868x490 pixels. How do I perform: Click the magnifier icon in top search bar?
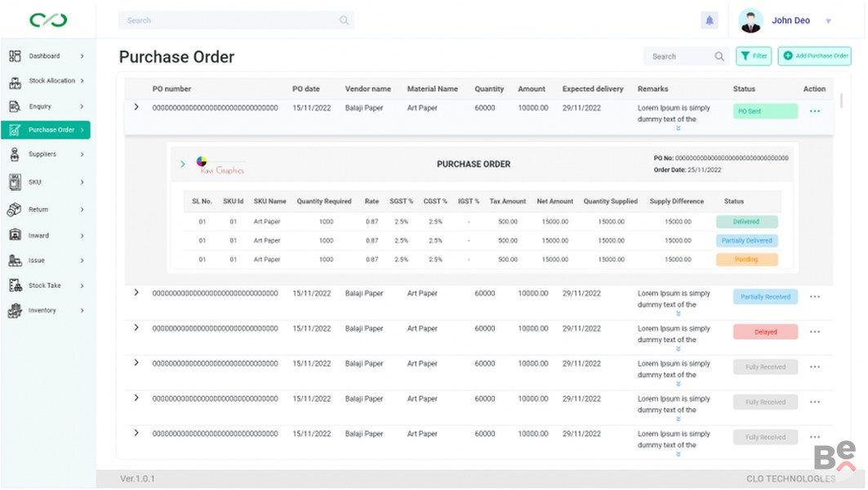pos(344,20)
